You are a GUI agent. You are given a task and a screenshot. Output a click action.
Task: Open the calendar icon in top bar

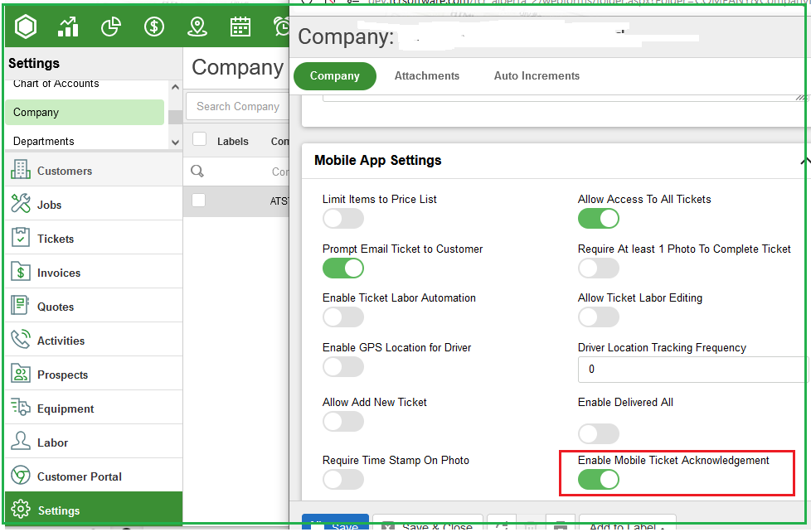240,27
